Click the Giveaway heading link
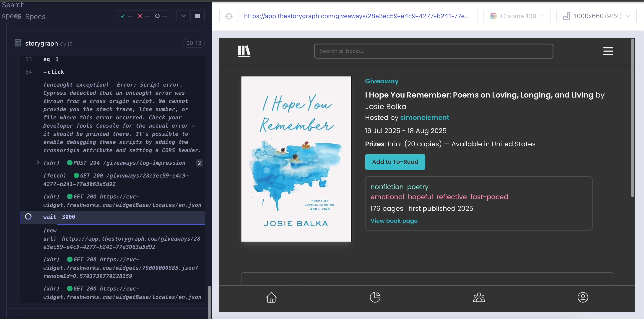The width and height of the screenshot is (644, 319). coord(382,81)
